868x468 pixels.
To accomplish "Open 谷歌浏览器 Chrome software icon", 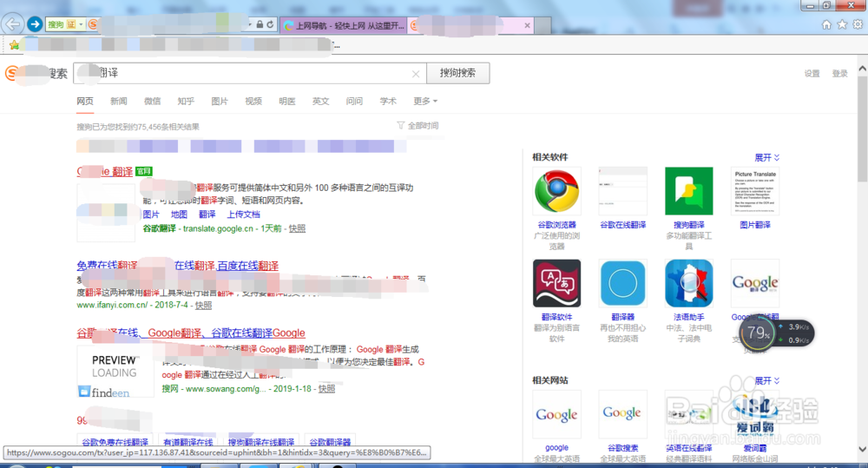I will [x=557, y=191].
